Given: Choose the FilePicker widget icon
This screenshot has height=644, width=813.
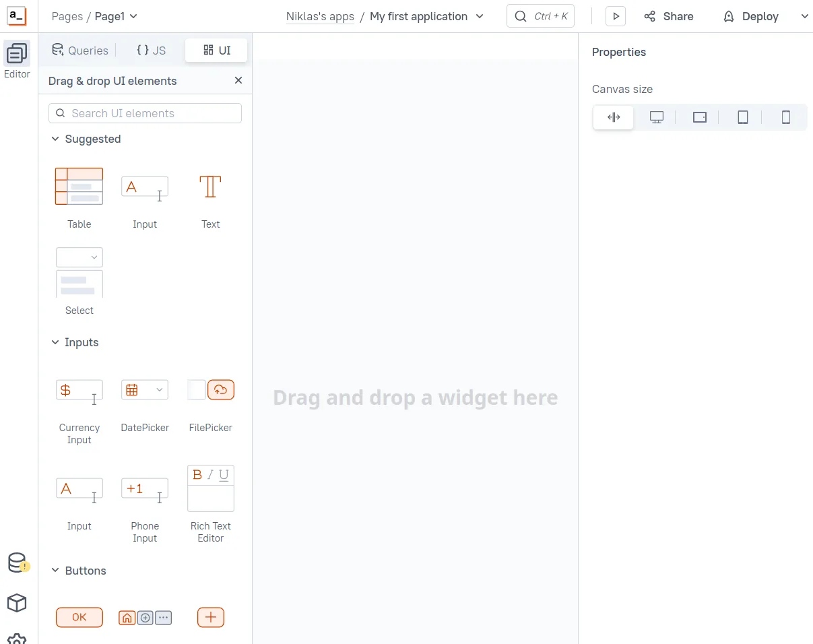Looking at the screenshot, I should click(210, 390).
